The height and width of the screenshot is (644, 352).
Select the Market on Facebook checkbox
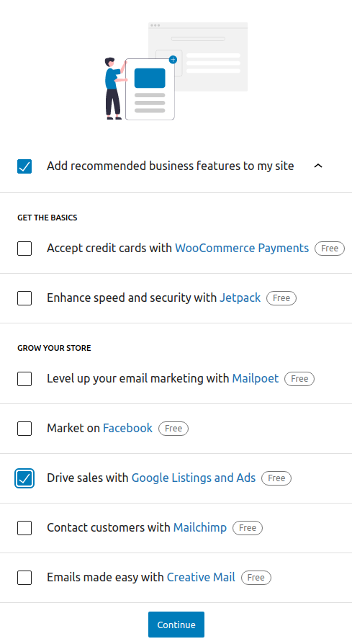24,429
